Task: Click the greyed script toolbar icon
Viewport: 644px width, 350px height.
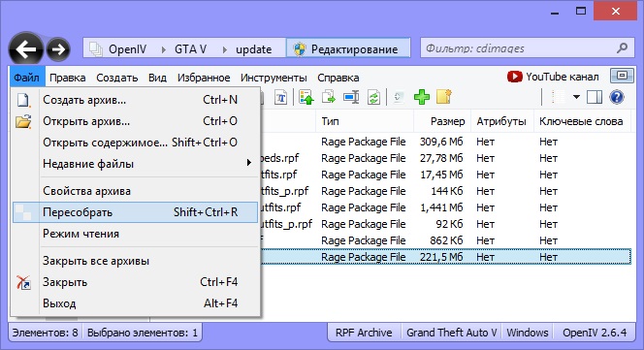Action: pos(399,98)
